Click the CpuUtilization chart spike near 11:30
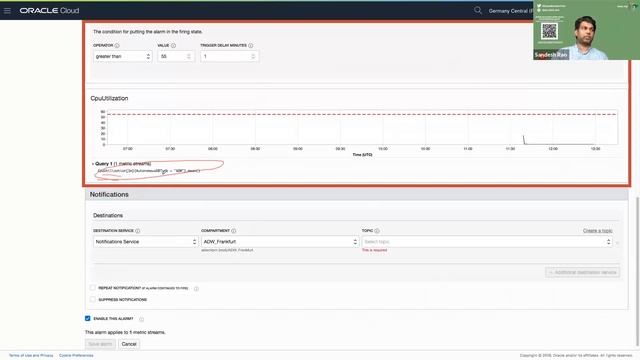 [x=524, y=139]
